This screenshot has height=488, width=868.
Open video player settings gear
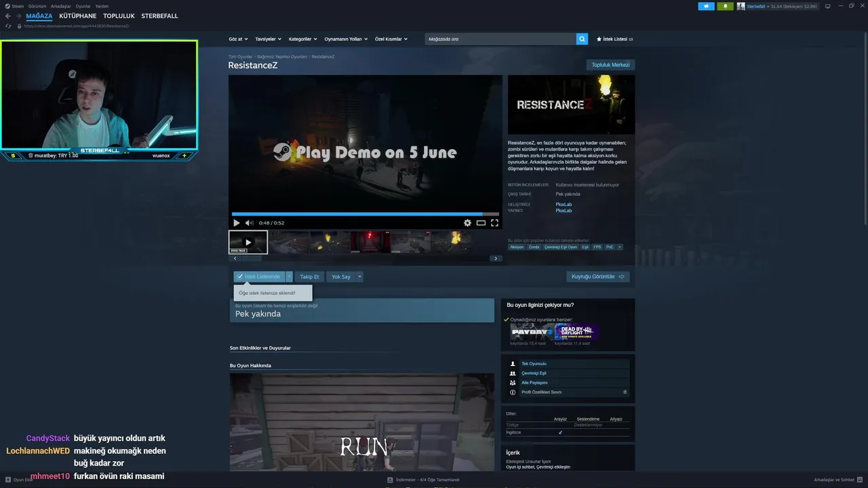(x=467, y=223)
